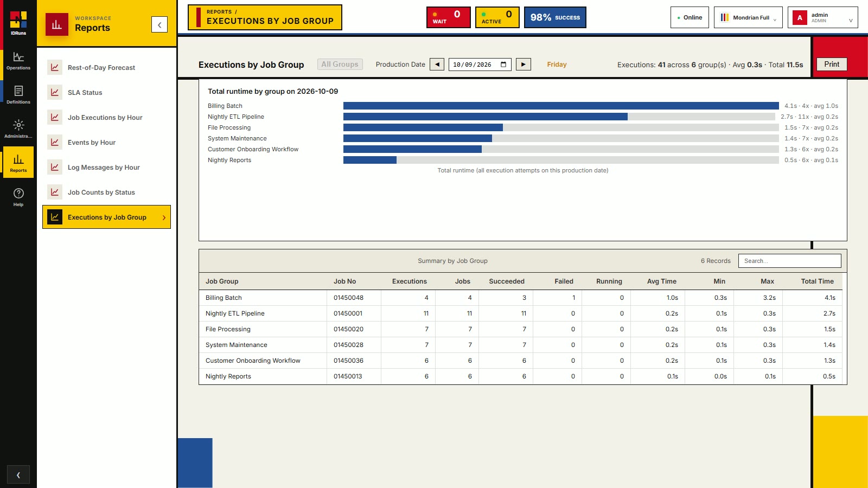868x488 pixels.
Task: Click the IDRuns logo
Action: tap(18, 23)
